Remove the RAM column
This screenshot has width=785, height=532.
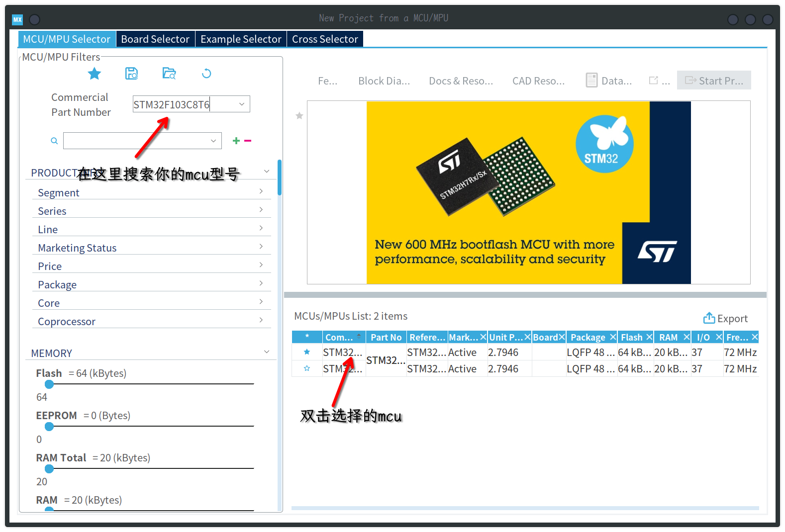point(687,337)
